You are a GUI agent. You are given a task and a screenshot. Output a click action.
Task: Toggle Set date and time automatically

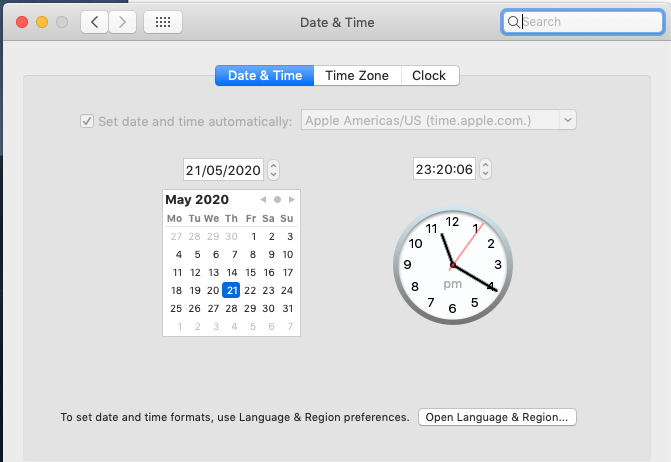[87, 121]
